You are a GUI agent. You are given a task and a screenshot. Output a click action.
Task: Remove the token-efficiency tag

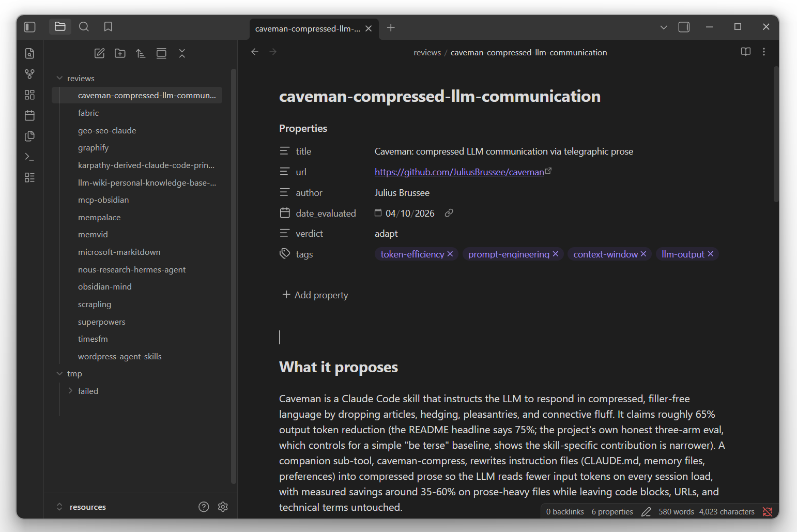point(450,254)
